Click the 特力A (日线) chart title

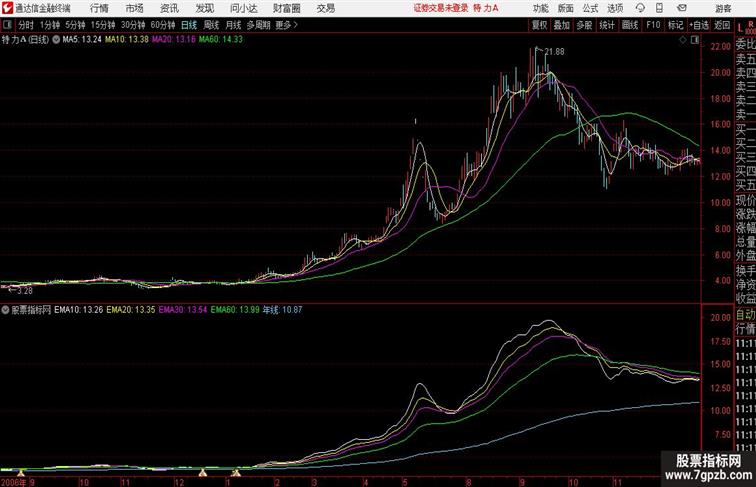tap(26, 40)
